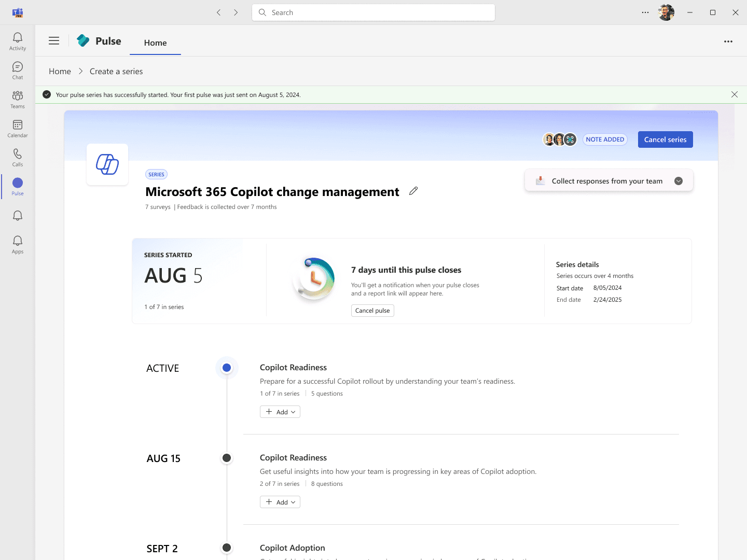Open Apps in the sidebar
Viewport: 747px width, 560px height.
pyautogui.click(x=18, y=245)
